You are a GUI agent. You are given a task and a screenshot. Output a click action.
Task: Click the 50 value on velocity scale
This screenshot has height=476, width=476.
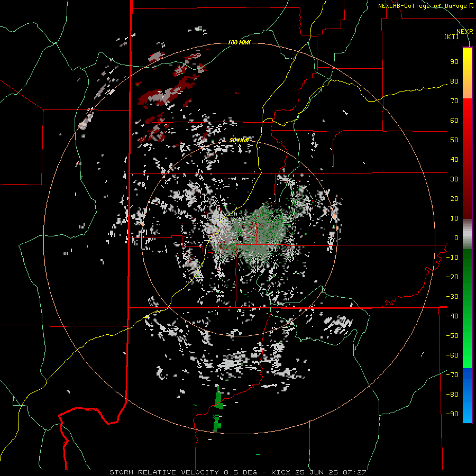tap(454, 140)
